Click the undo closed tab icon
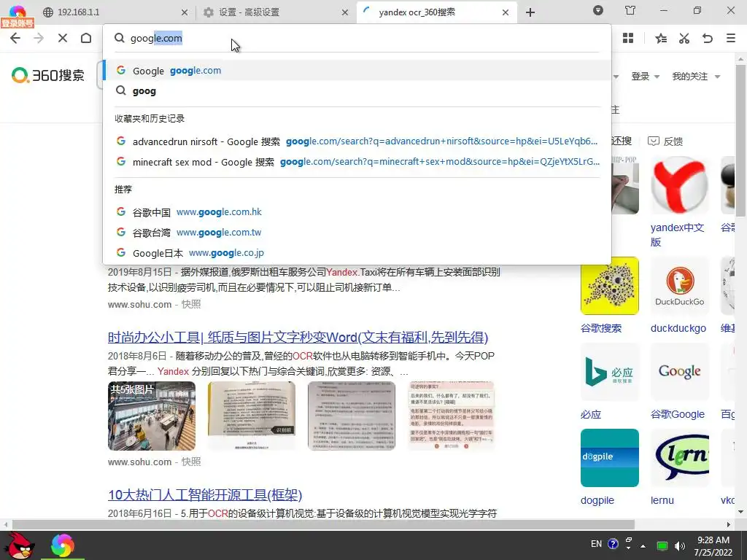Viewport: 747px width, 560px height. 708,38
